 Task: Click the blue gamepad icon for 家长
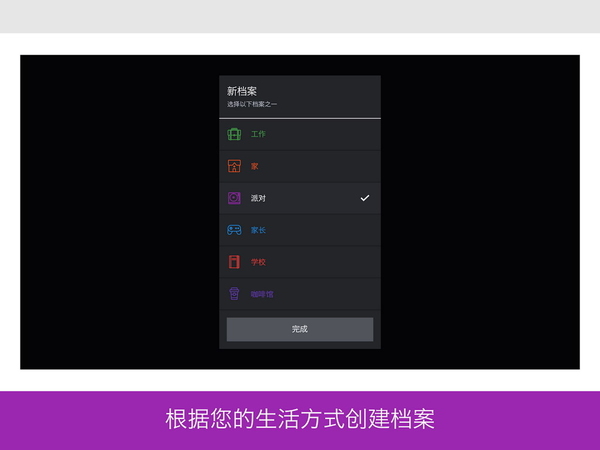(234, 230)
